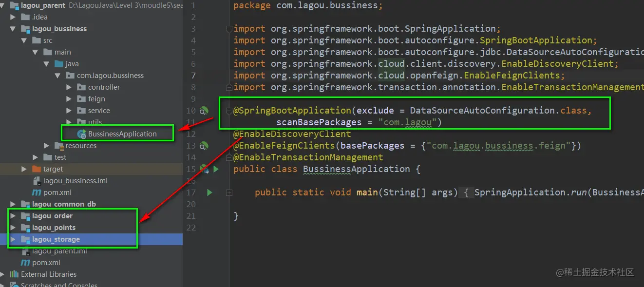
Task: Click the com.lagou.bussiness package icon
Action: 70,76
